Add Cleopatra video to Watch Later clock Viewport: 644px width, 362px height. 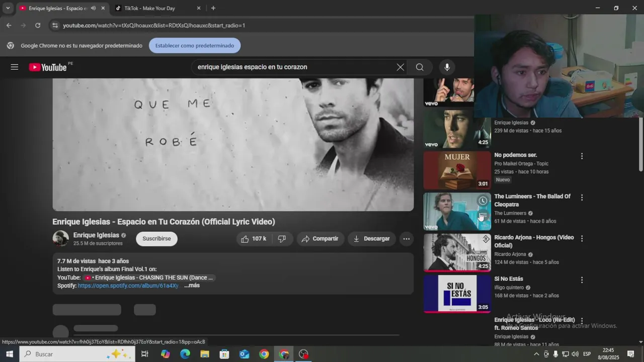click(482, 201)
